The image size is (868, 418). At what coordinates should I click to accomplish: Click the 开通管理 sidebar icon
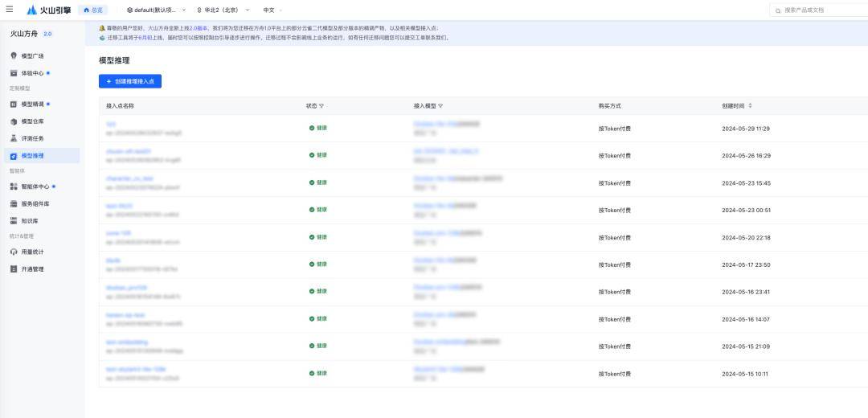(x=14, y=269)
